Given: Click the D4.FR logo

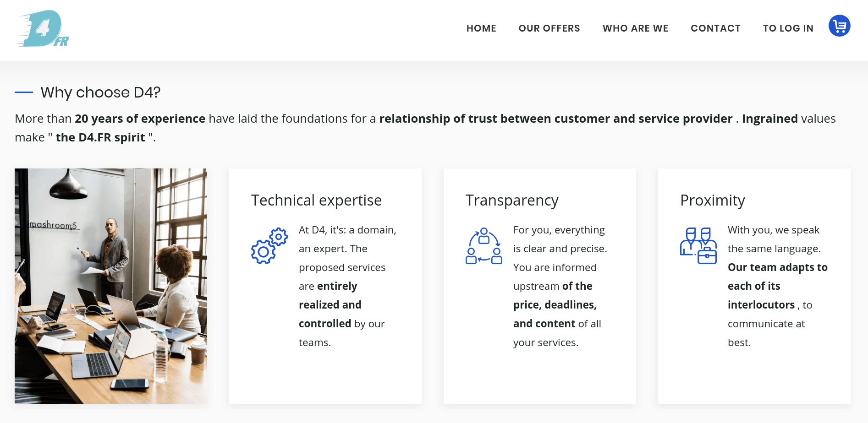Looking at the screenshot, I should 43,28.
